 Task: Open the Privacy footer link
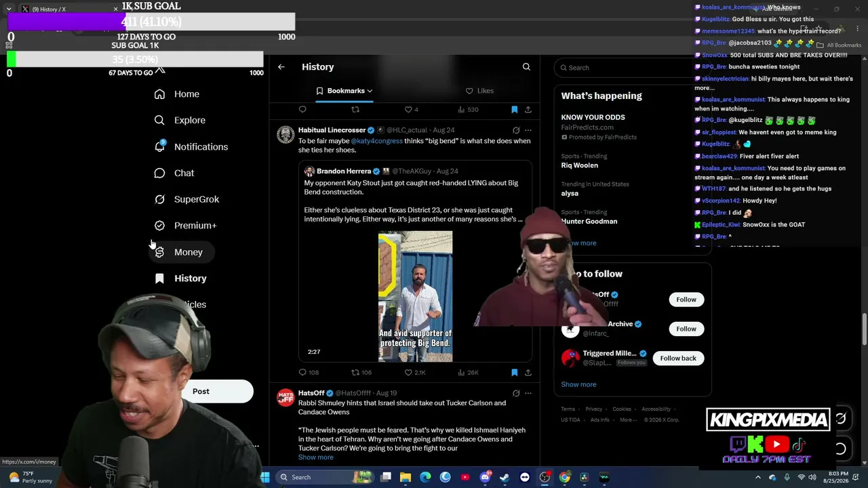point(593,409)
